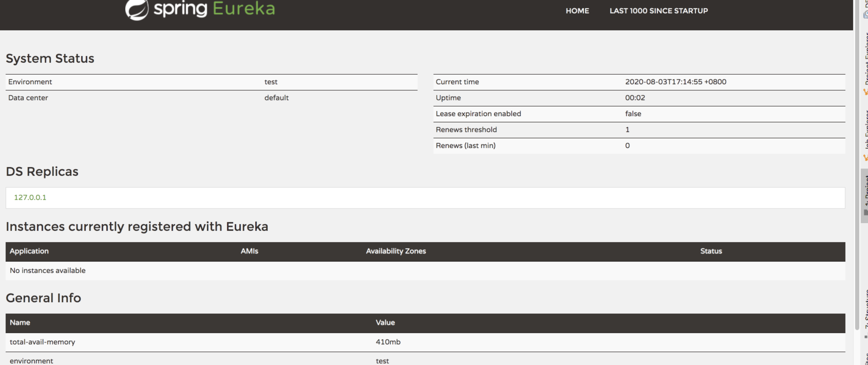Click the Application column header

(x=29, y=251)
